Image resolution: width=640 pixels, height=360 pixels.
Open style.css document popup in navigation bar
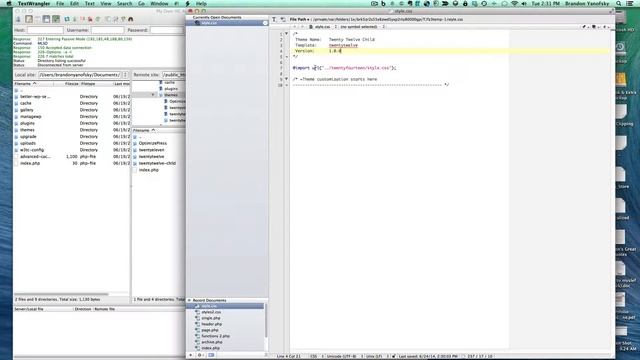(x=323, y=27)
